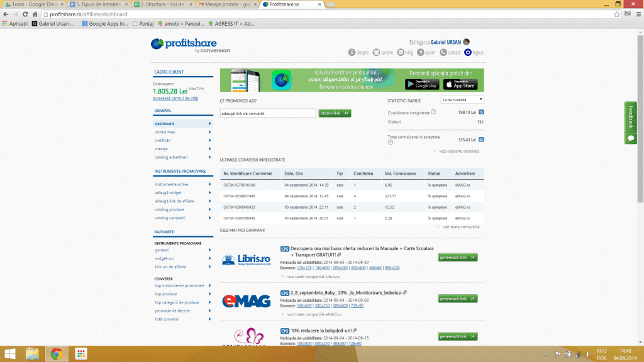Bookmark page with star icon
Image resolution: width=644 pixels, height=362 pixels.
617,14
